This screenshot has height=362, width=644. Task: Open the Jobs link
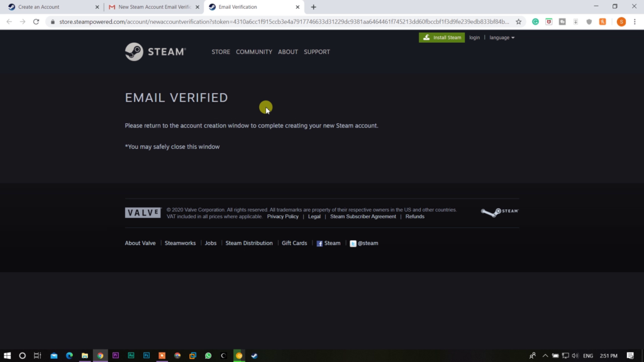(x=210, y=243)
